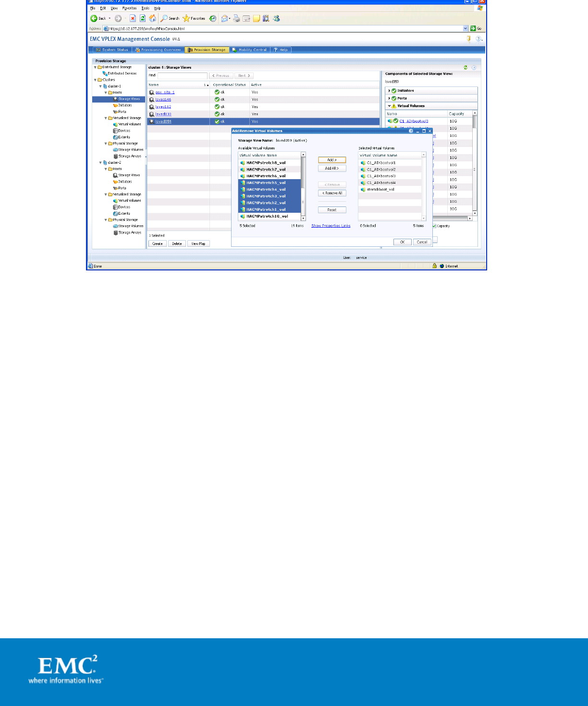Click dialog help icon in Add/Remove Virtual Volumes
This screenshot has width=588, height=706.
point(411,131)
